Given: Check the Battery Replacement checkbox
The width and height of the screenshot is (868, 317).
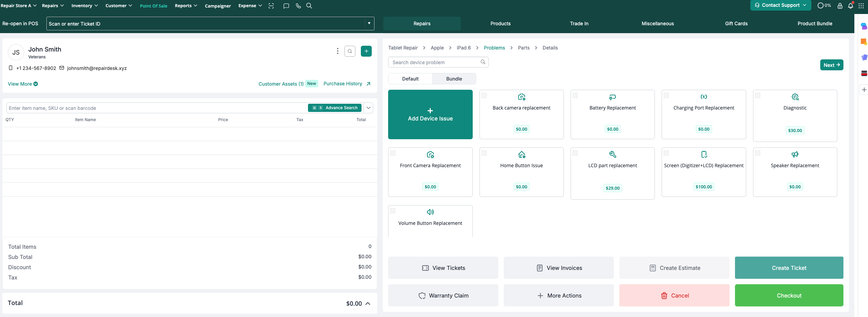Looking at the screenshot, I should pos(575,96).
